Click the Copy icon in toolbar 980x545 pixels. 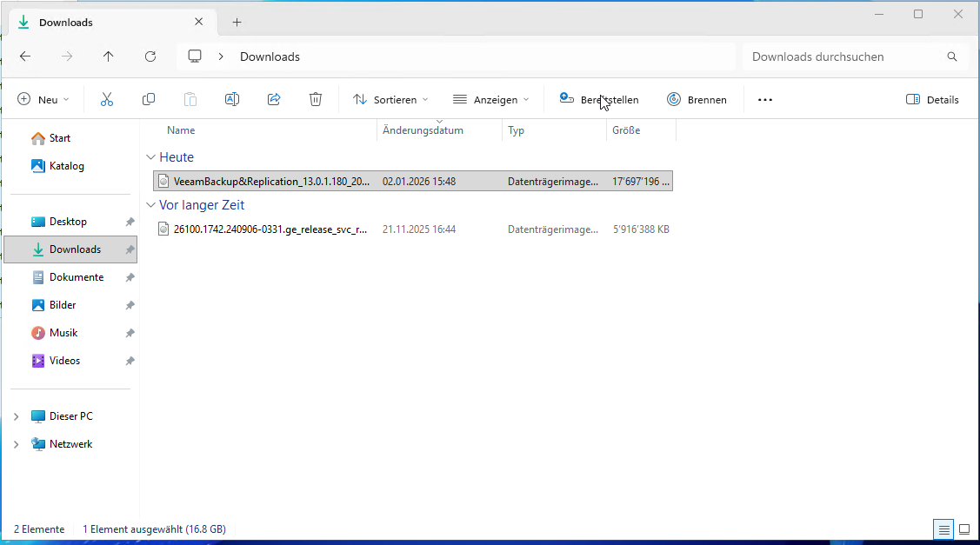[149, 100]
